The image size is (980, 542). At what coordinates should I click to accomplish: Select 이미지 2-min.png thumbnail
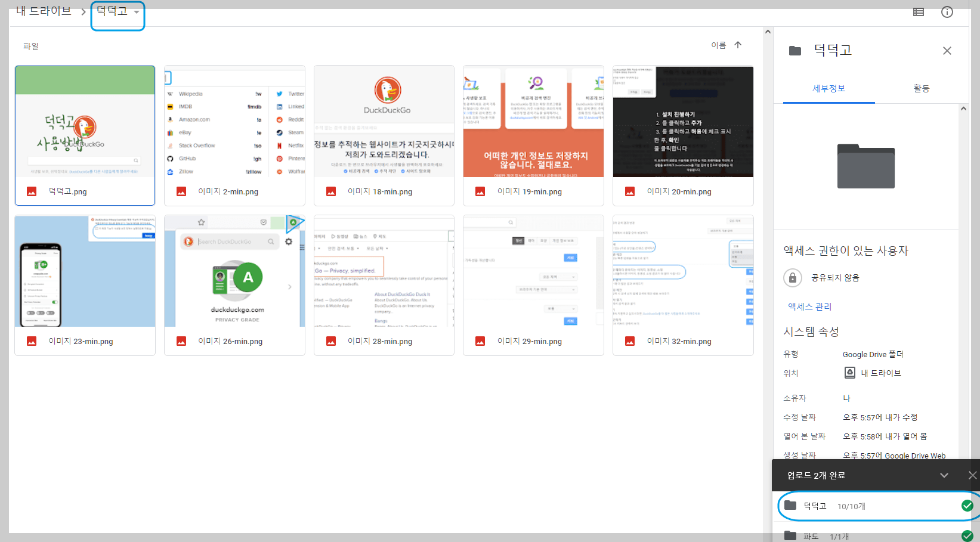tap(234, 122)
